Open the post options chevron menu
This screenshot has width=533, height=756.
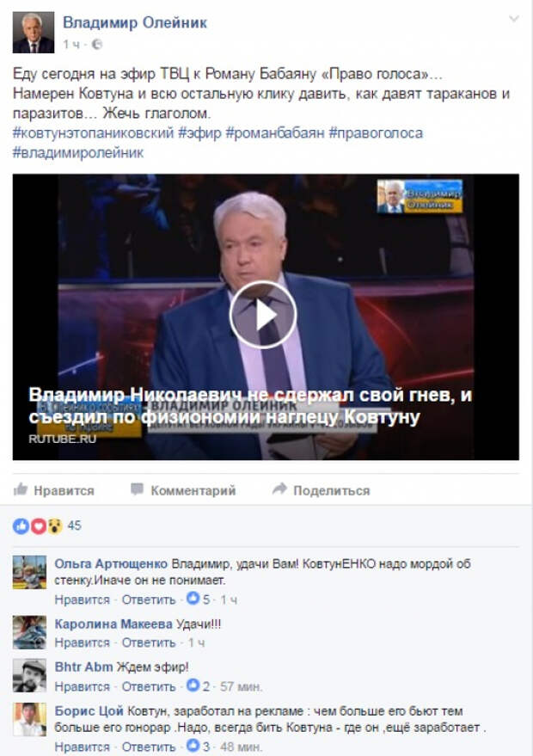[x=514, y=19]
